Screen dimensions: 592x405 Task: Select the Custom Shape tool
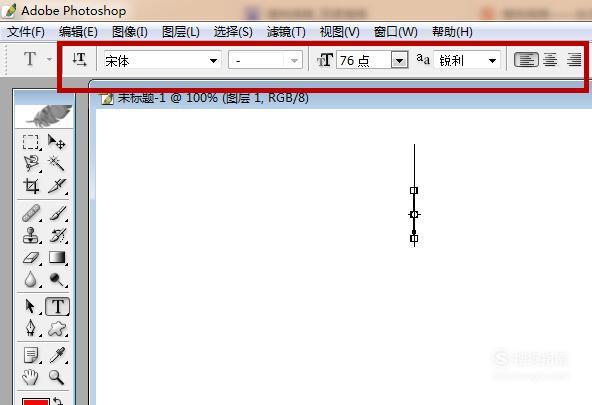[x=57, y=328]
